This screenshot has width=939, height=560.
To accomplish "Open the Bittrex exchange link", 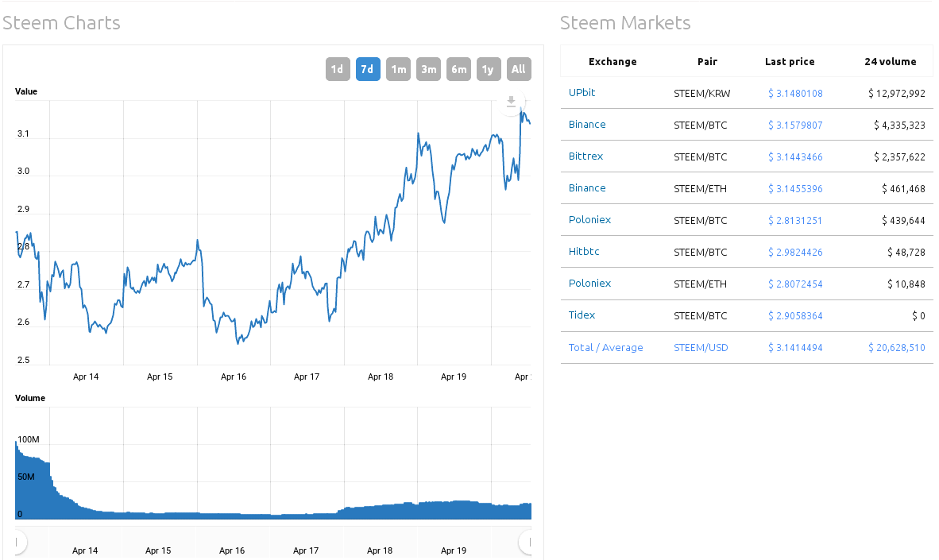I will coord(585,156).
